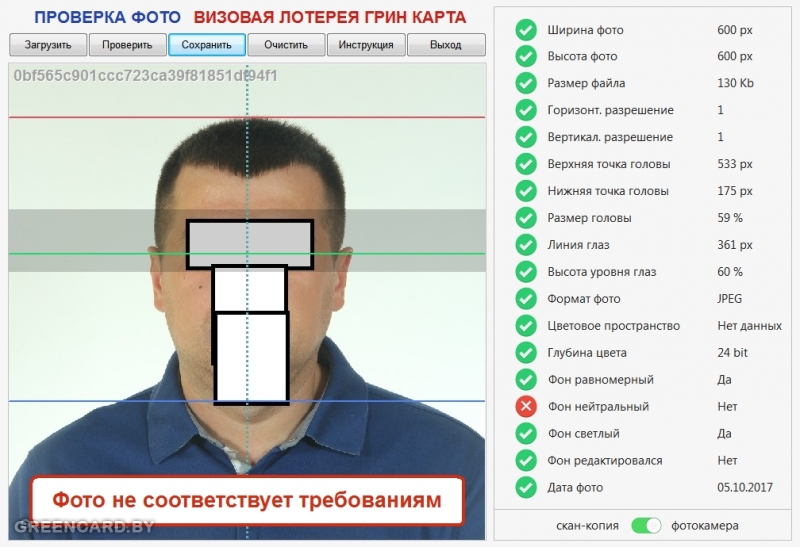
Task: Click the check icon next to Формат фото
Action: [x=526, y=299]
